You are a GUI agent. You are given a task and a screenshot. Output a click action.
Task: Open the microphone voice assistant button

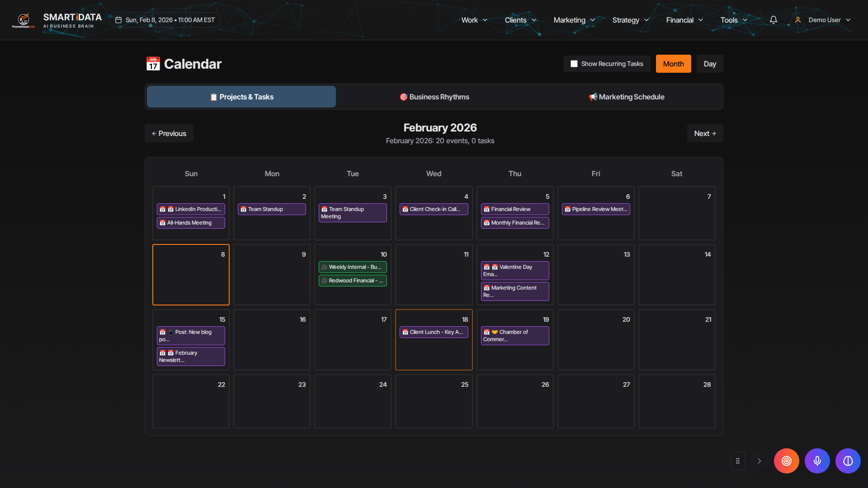(x=817, y=461)
